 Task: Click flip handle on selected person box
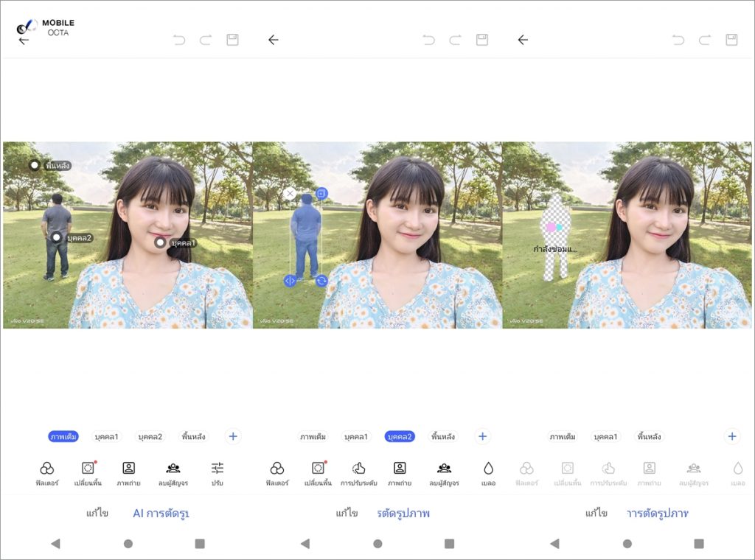click(290, 281)
